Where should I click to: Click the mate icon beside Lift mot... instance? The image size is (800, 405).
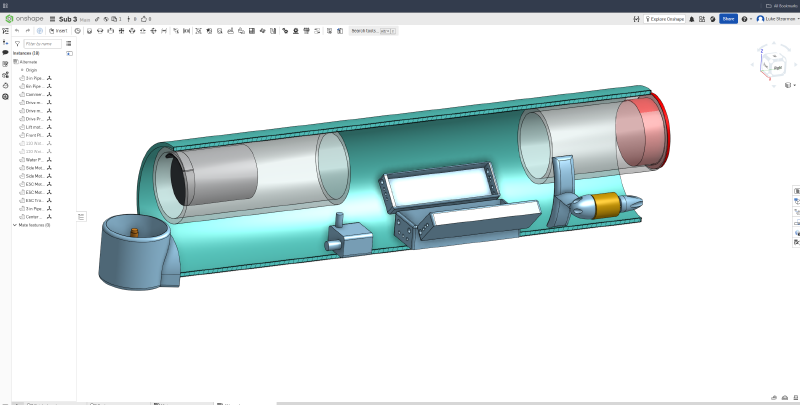49,127
